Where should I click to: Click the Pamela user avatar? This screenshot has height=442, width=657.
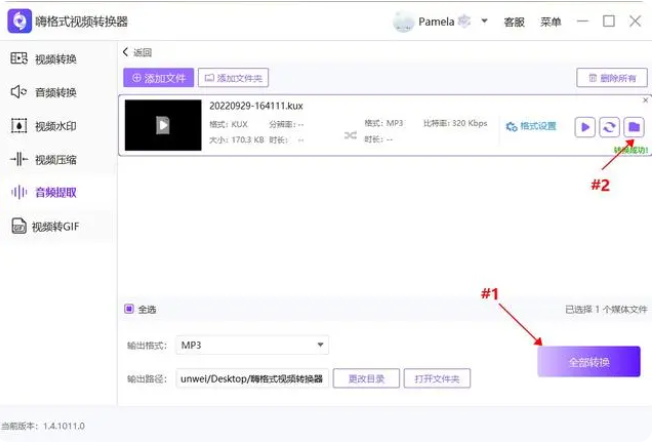403,22
